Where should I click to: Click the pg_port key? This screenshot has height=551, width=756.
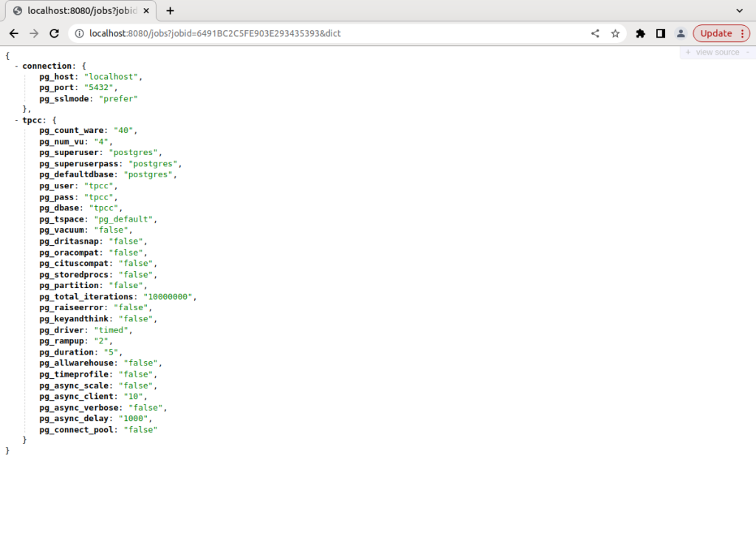click(56, 87)
